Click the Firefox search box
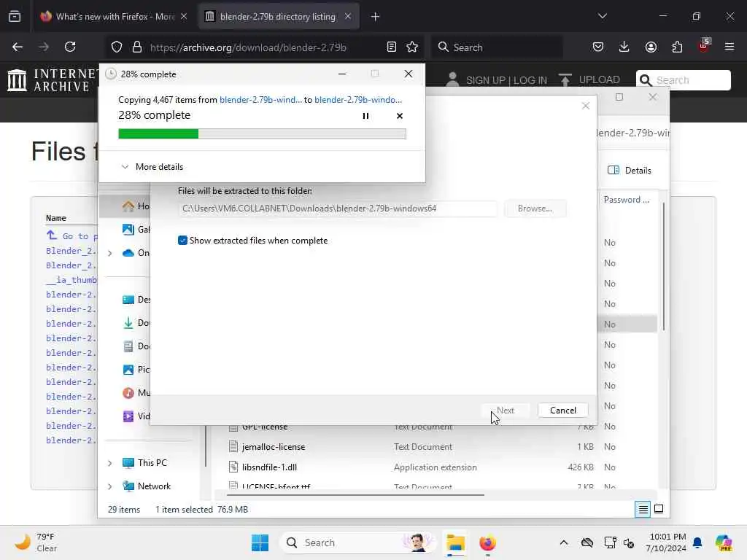 point(497,47)
